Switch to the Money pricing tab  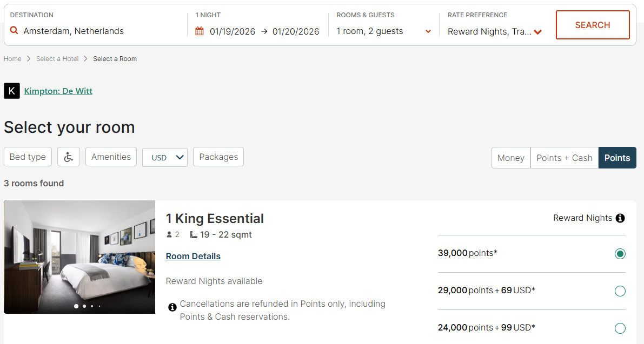(510, 158)
